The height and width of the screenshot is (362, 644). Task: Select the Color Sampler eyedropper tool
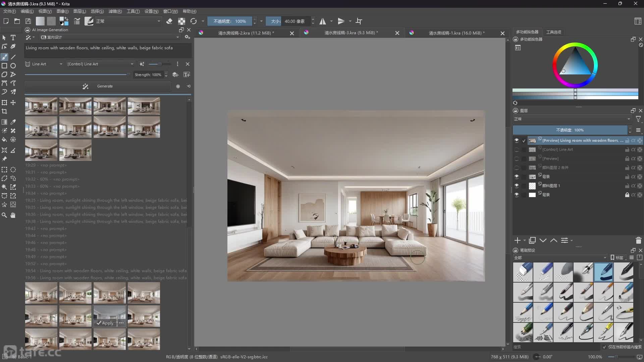coord(13,122)
